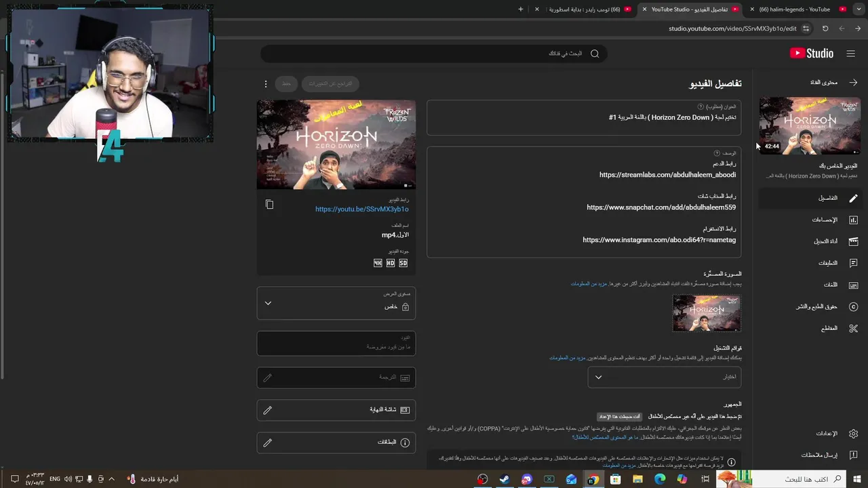This screenshot has height=488, width=868.
Task: Click the info icon next to البطاقات
Action: [405, 443]
